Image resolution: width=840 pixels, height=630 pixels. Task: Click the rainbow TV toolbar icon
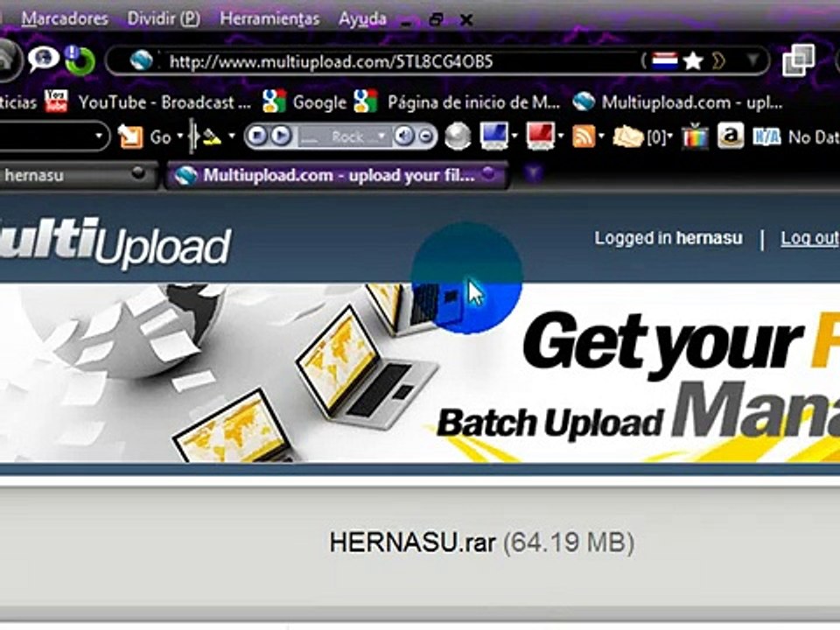coord(696,136)
